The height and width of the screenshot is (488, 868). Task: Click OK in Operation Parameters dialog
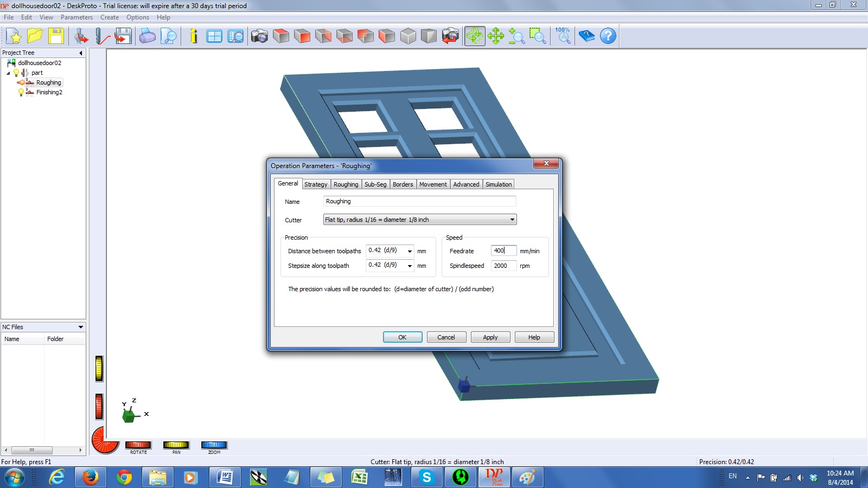(x=403, y=337)
